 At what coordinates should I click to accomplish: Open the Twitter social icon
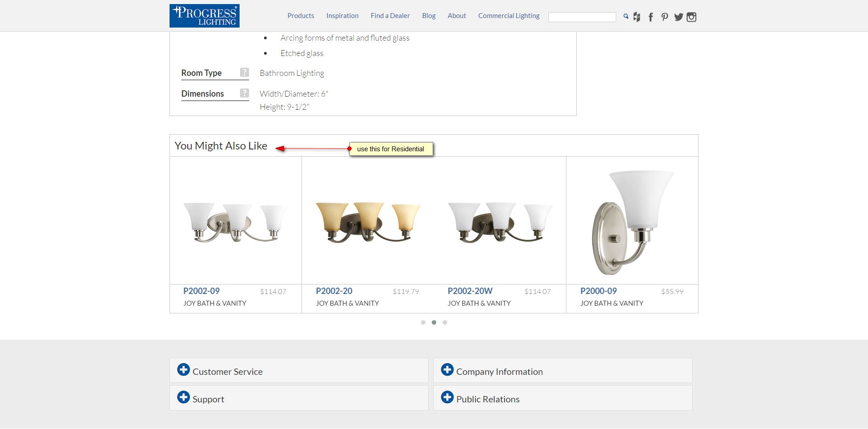click(x=679, y=17)
